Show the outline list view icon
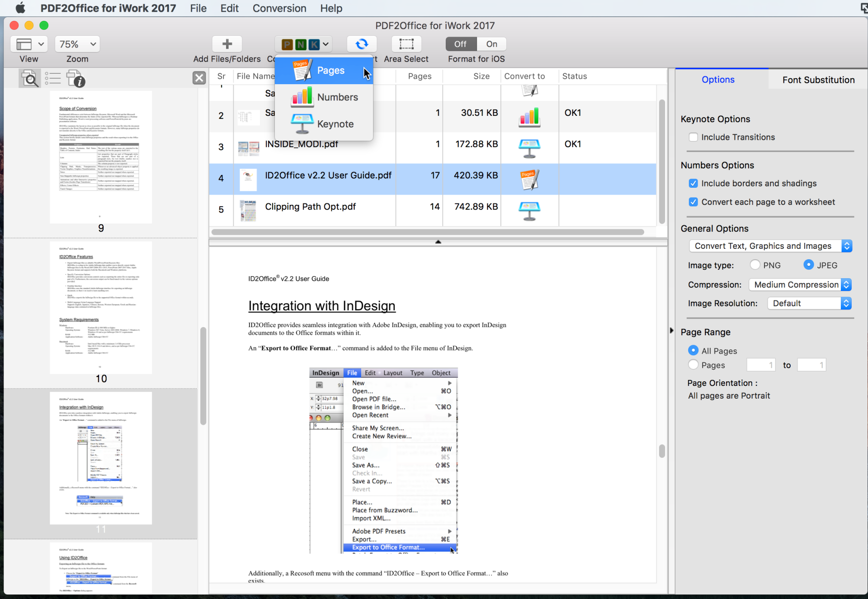The width and height of the screenshot is (868, 599). [53, 79]
